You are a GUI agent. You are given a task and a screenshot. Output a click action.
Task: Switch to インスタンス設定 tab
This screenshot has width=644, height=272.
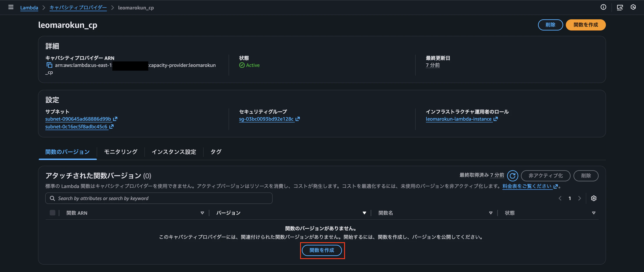(x=174, y=152)
